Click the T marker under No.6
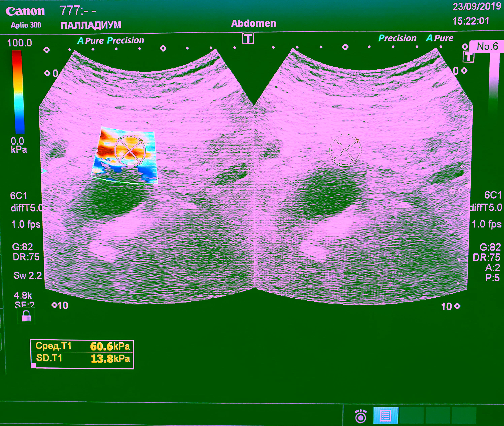This screenshot has width=504, height=426. pyautogui.click(x=468, y=57)
